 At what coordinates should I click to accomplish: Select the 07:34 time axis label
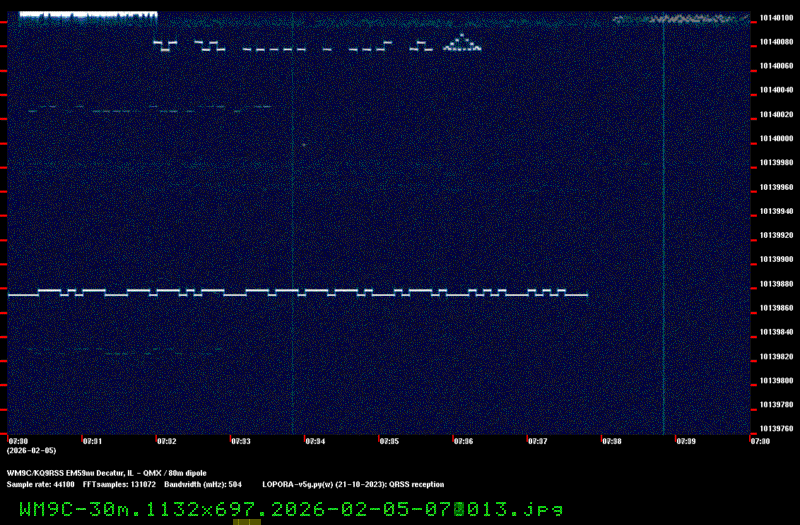coord(314,440)
